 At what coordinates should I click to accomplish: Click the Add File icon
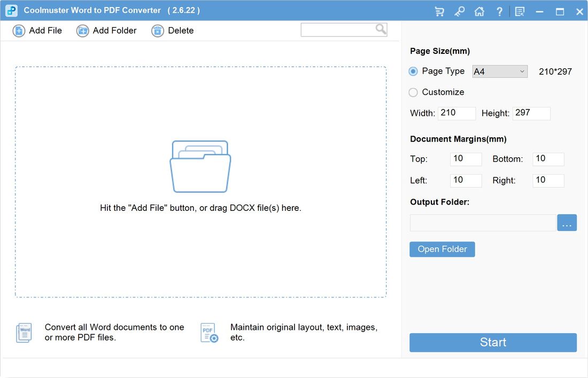click(19, 30)
